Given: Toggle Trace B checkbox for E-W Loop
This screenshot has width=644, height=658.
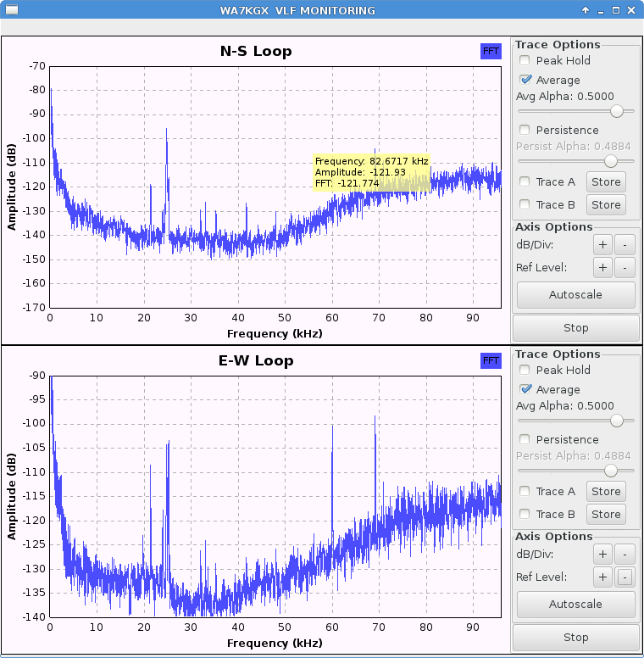Looking at the screenshot, I should point(525,514).
